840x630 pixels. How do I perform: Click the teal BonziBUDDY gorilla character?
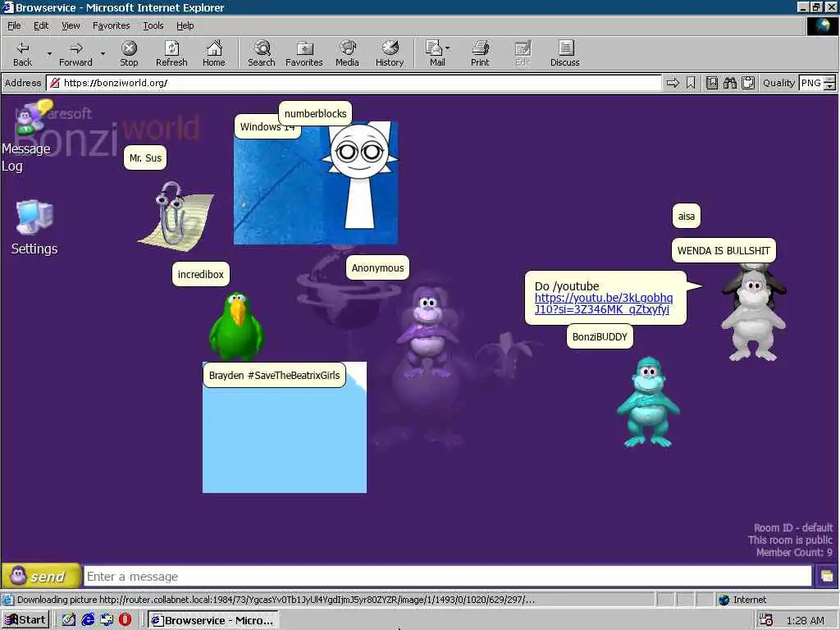(x=648, y=402)
